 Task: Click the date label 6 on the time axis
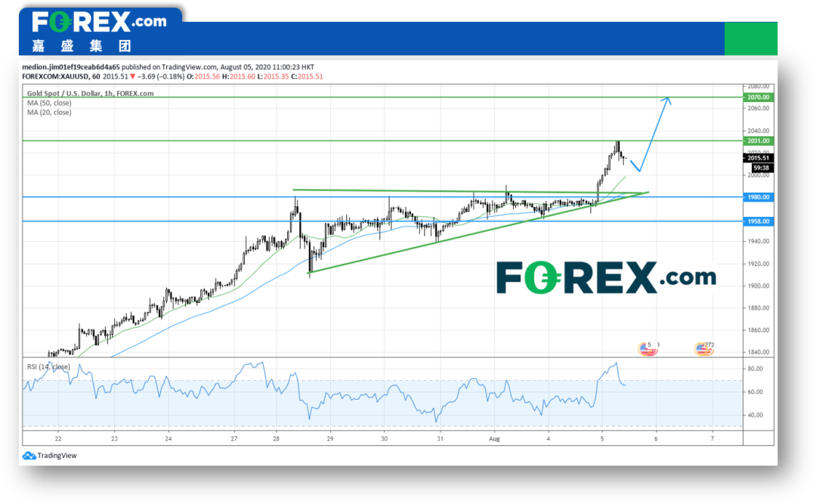(x=657, y=439)
